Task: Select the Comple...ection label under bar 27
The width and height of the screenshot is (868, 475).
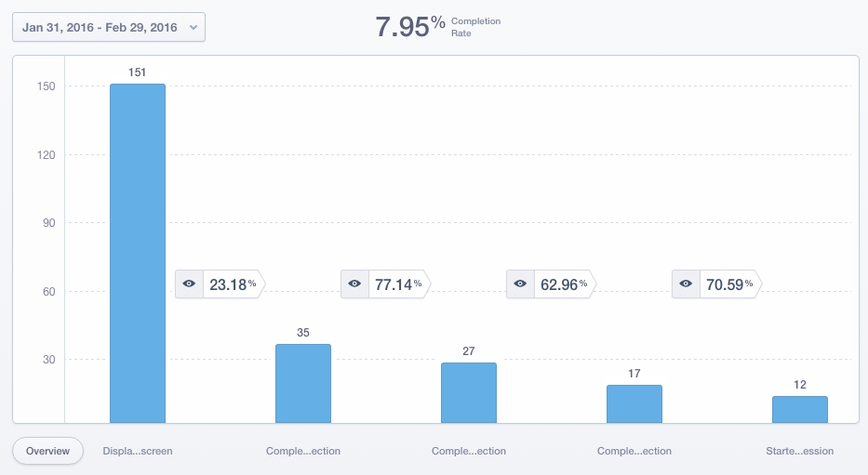Action: 468,451
